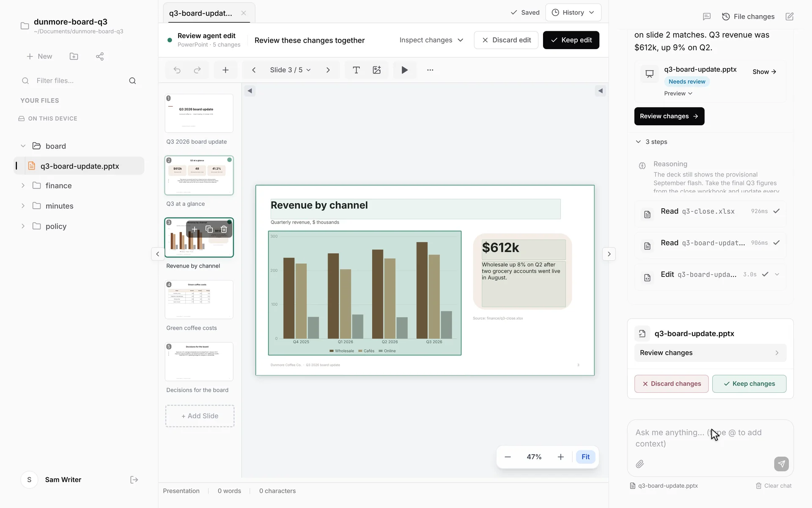Click the green Keep changes button
Image resolution: width=812 pixels, height=508 pixels.
[749, 384]
